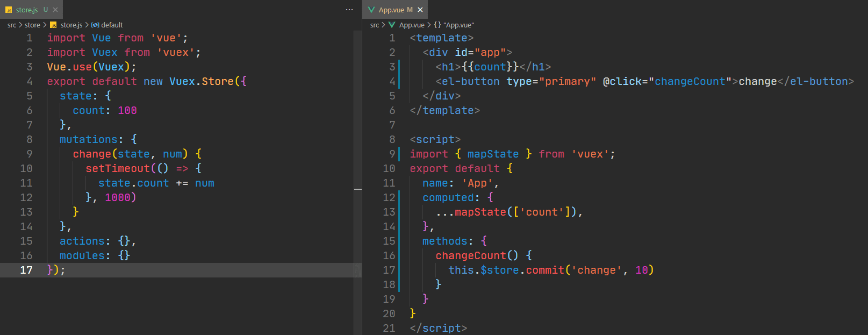This screenshot has width=868, height=335.
Task: Open the src breadcrumb above App.vue editor
Action: tap(375, 25)
